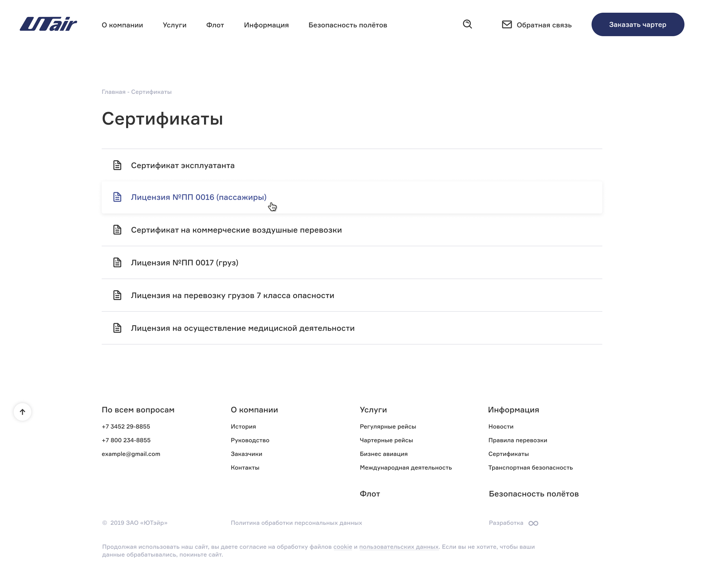This screenshot has width=704, height=588.
Task: Click the scroll-to-top arrow button
Action: 22,412
